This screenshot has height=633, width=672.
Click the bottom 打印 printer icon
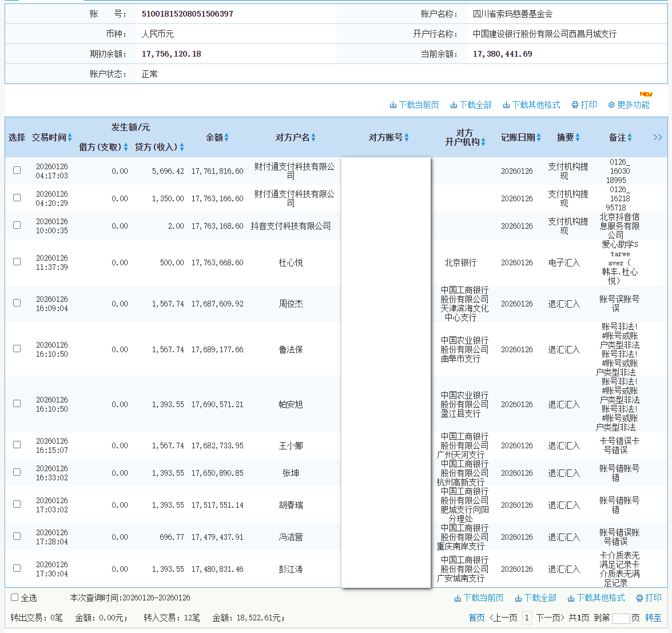(639, 598)
